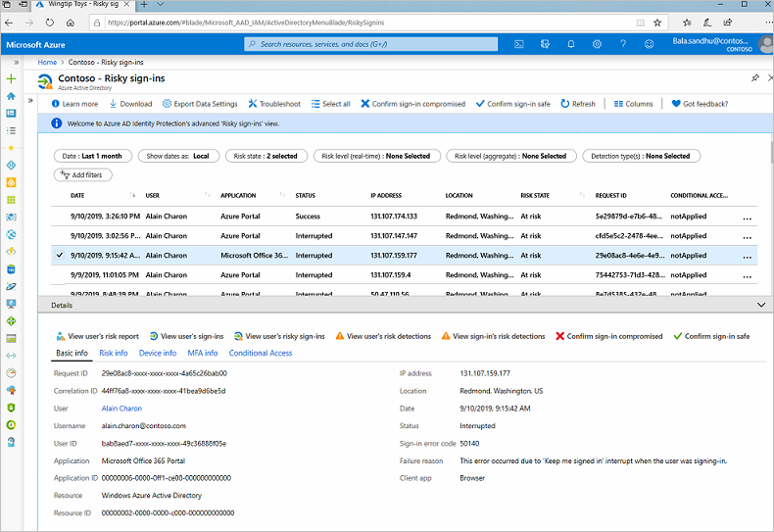The image size is (774, 532).
Task: Click Confirm sign-in safe in Details
Action: click(x=711, y=336)
